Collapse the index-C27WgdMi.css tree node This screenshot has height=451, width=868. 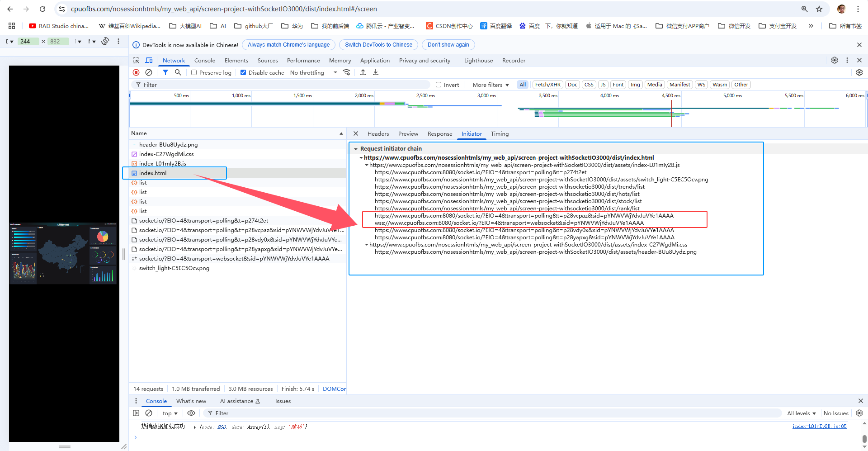pyautogui.click(x=367, y=245)
